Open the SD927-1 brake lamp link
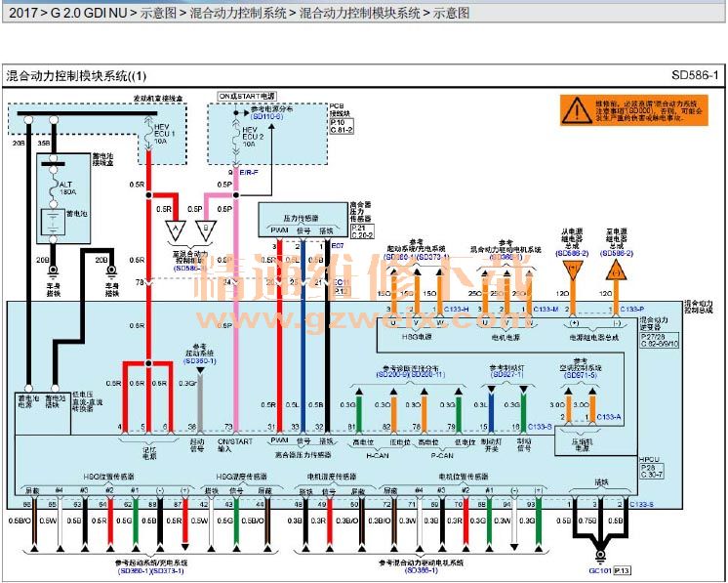Image resolution: width=728 pixels, height=583 pixels. pos(507,374)
